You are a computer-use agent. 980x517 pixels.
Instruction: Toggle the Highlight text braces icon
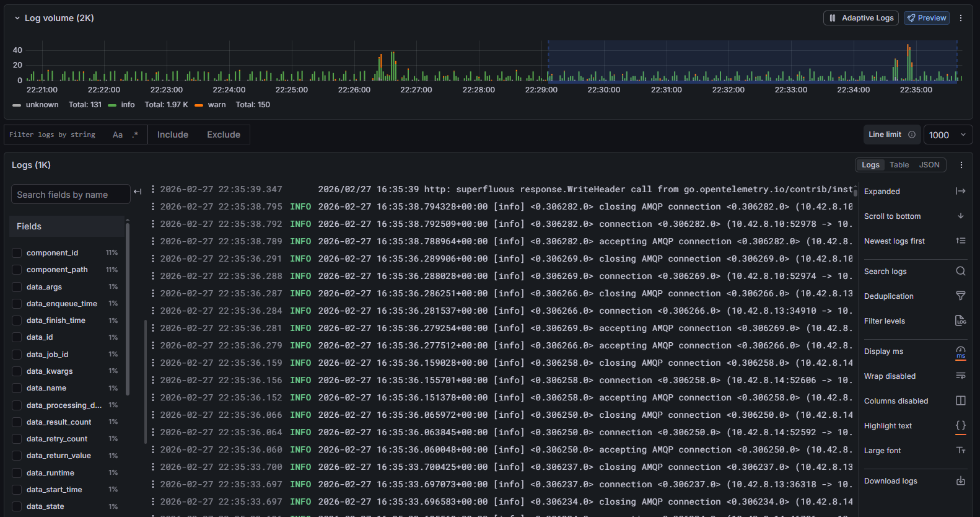pyautogui.click(x=960, y=425)
